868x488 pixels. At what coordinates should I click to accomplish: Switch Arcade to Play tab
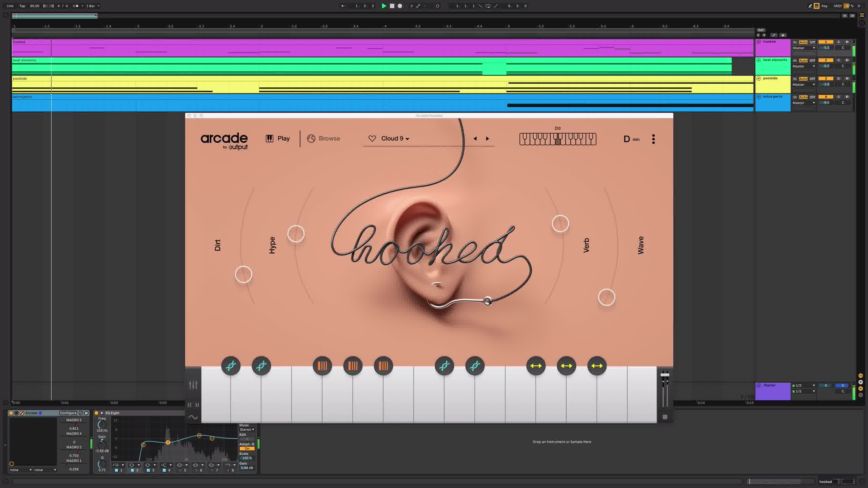[x=278, y=138]
